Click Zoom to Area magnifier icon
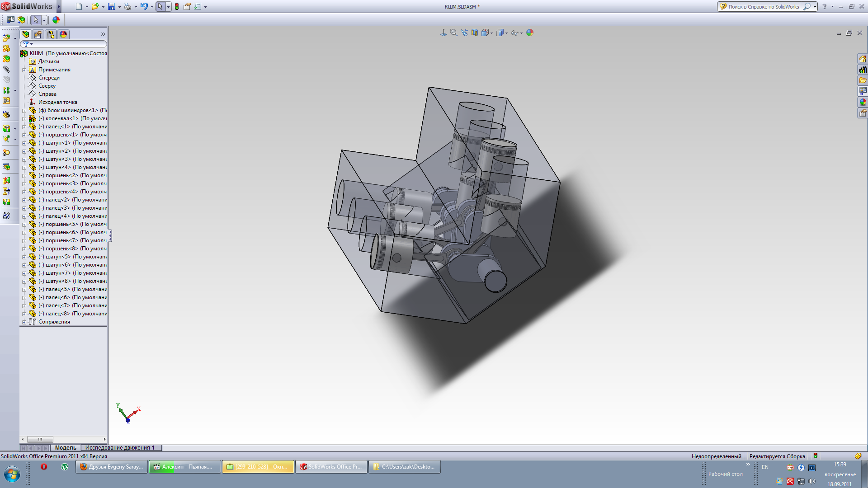 [453, 33]
